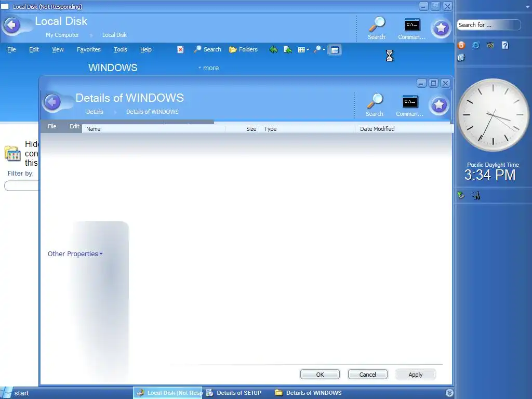
Task: Click the green network tray icon in sidebar
Action: pos(461,195)
